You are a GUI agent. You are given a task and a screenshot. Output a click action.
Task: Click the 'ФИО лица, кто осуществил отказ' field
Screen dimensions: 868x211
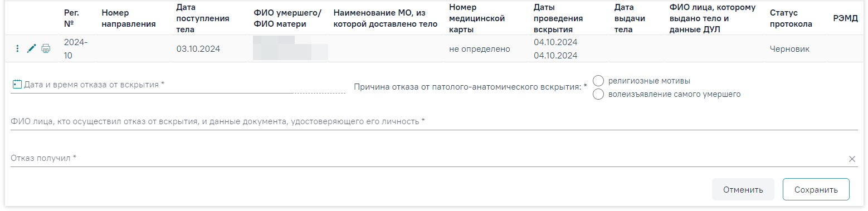[434, 121]
